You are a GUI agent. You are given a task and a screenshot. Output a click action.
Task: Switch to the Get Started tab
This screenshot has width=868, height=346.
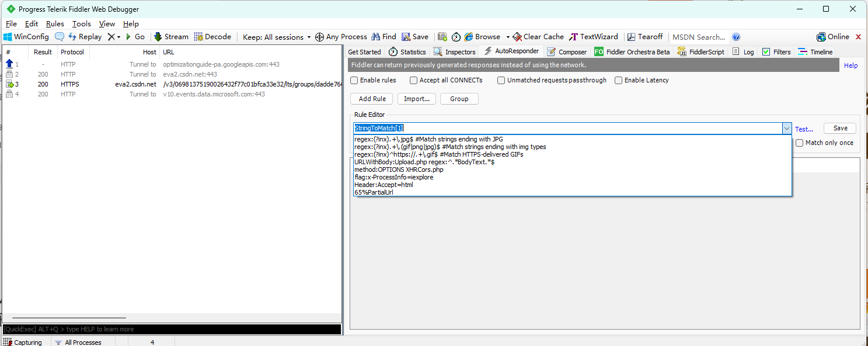pyautogui.click(x=364, y=52)
